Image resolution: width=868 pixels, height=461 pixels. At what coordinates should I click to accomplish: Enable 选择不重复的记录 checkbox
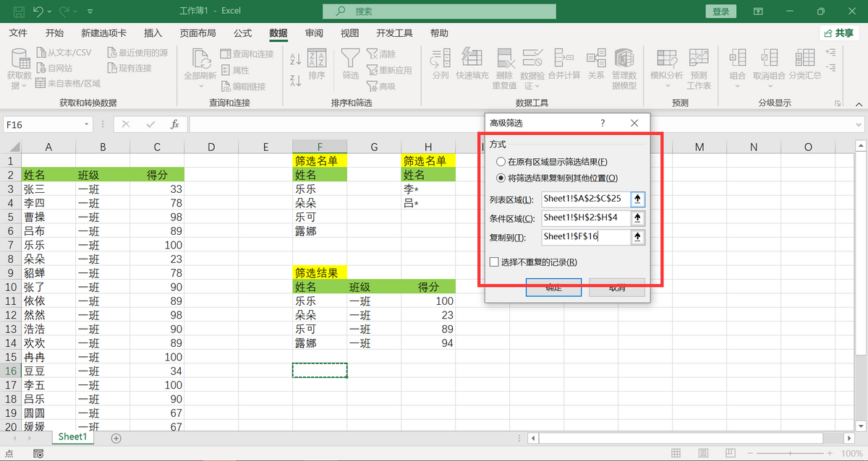coord(495,262)
